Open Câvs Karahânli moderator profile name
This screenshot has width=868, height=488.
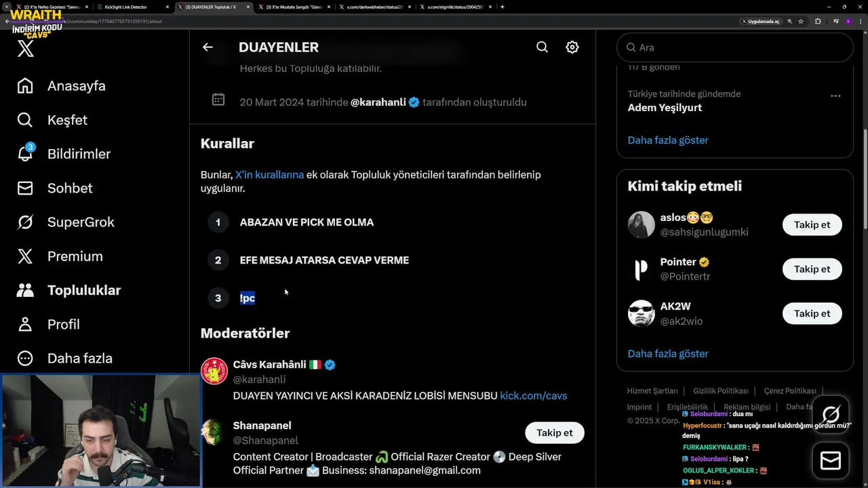tap(269, 365)
